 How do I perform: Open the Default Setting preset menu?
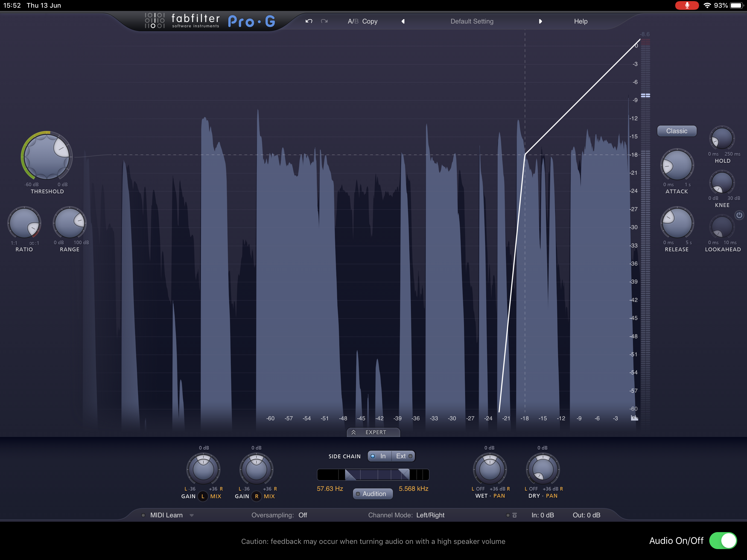[472, 21]
